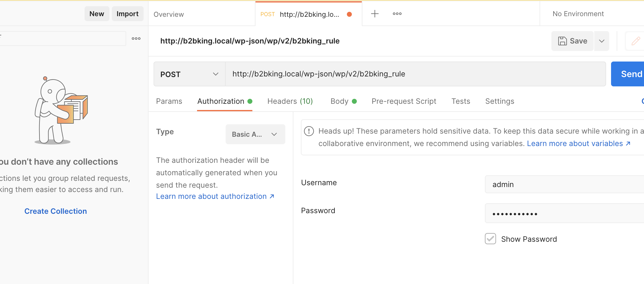This screenshot has height=284, width=644.
Task: Open the Headers (10) tab
Action: click(x=290, y=101)
